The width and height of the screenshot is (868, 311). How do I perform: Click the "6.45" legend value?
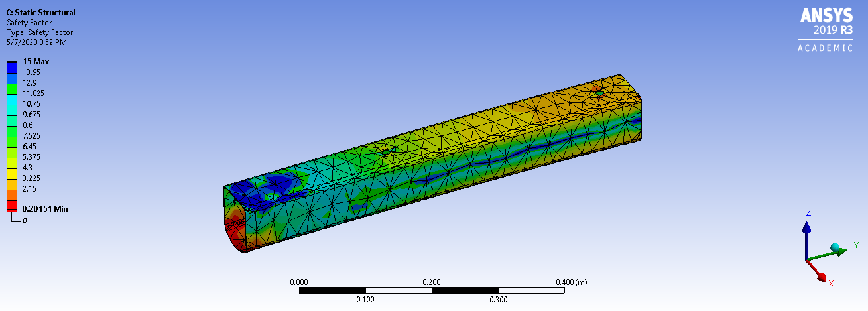coord(30,146)
